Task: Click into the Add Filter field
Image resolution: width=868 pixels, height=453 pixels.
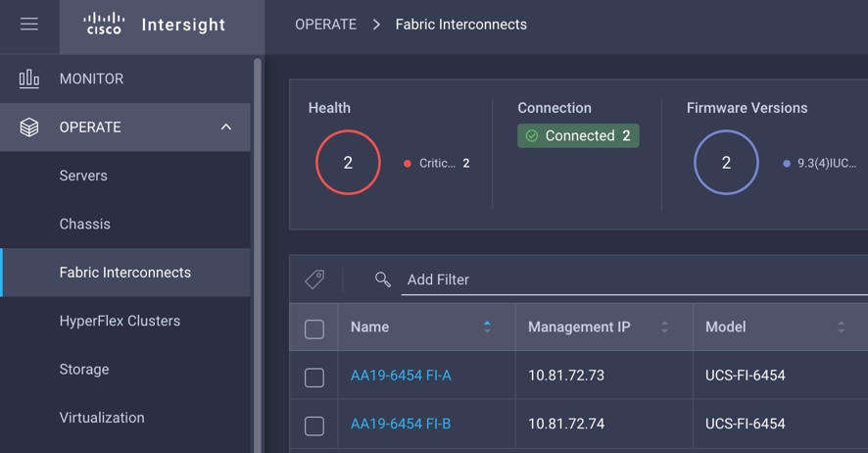Action: tap(635, 279)
